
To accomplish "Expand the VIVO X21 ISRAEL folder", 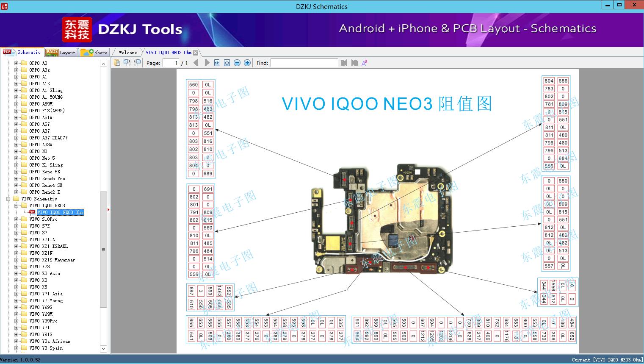I will tap(17, 246).
